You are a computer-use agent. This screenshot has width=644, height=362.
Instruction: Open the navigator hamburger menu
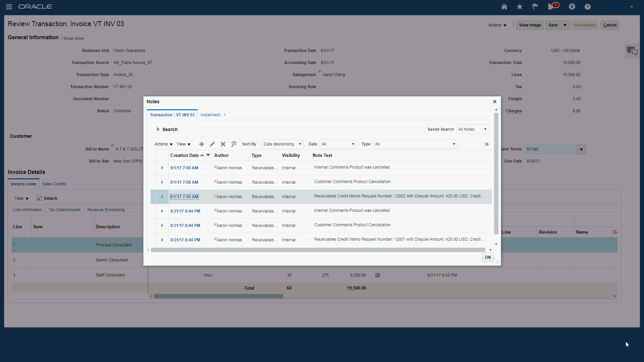click(9, 7)
